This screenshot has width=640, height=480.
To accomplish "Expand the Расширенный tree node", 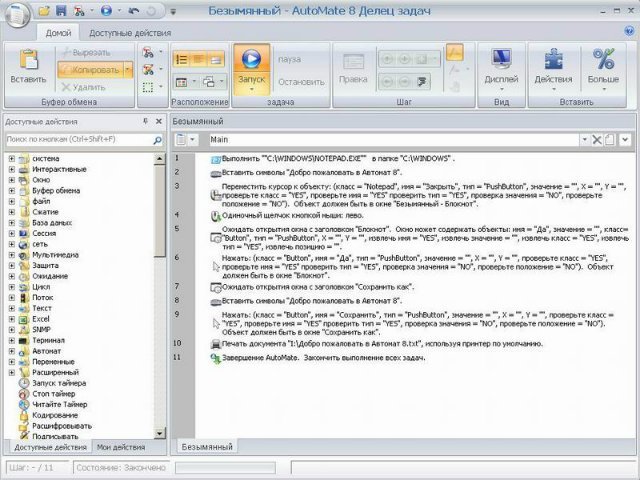I will coord(12,373).
